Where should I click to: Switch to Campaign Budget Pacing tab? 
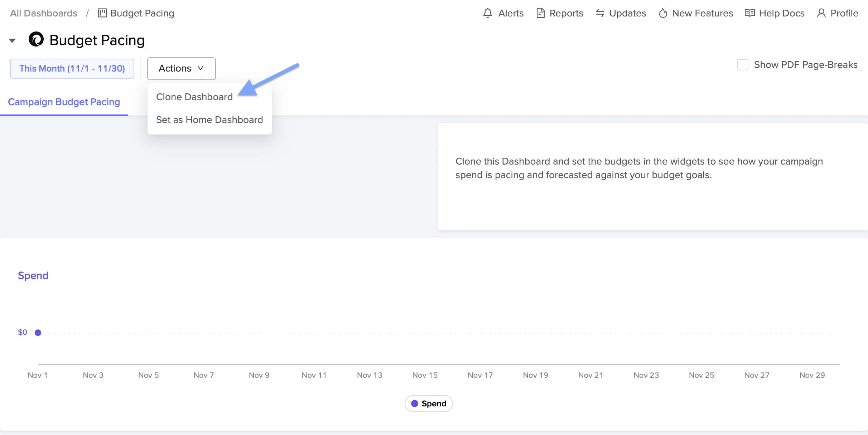(x=64, y=102)
